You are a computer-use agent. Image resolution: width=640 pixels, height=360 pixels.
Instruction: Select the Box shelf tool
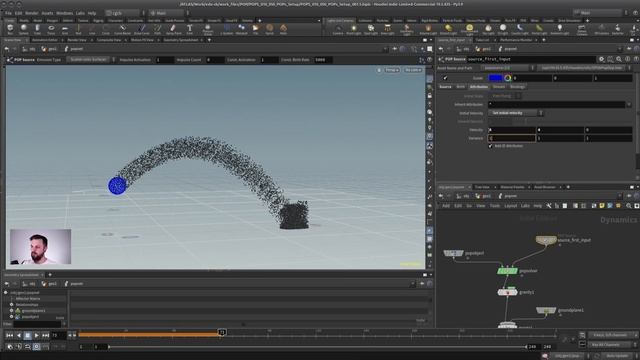10,29
